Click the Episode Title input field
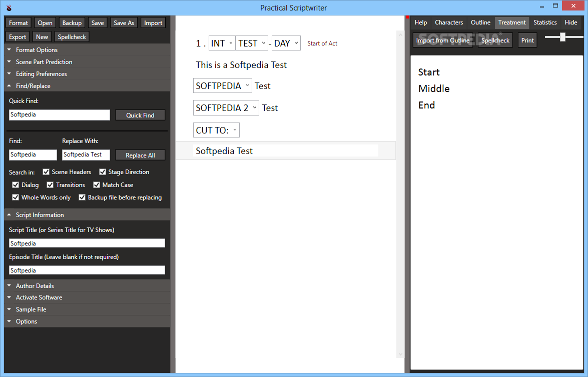The image size is (588, 377). click(x=87, y=270)
